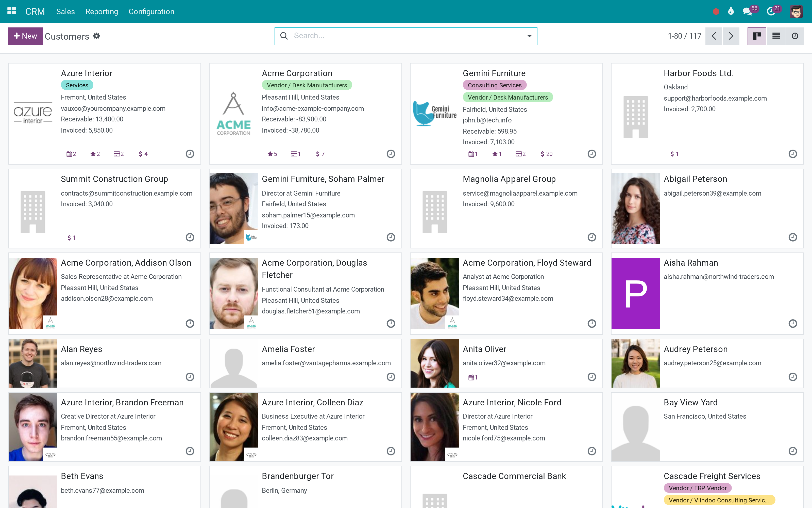Click Brandenburger Tor name
812x508 pixels.
point(298,476)
